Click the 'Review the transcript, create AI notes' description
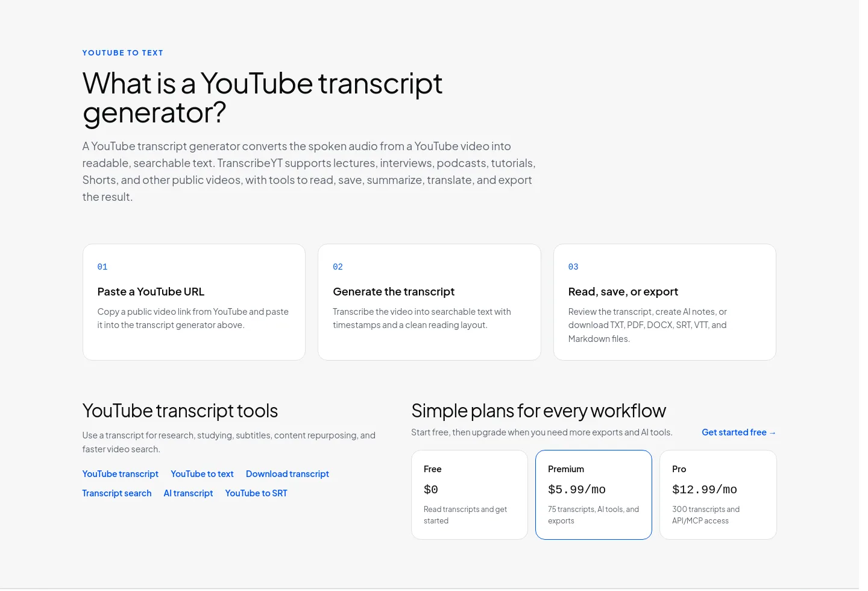868x591 pixels. point(647,325)
